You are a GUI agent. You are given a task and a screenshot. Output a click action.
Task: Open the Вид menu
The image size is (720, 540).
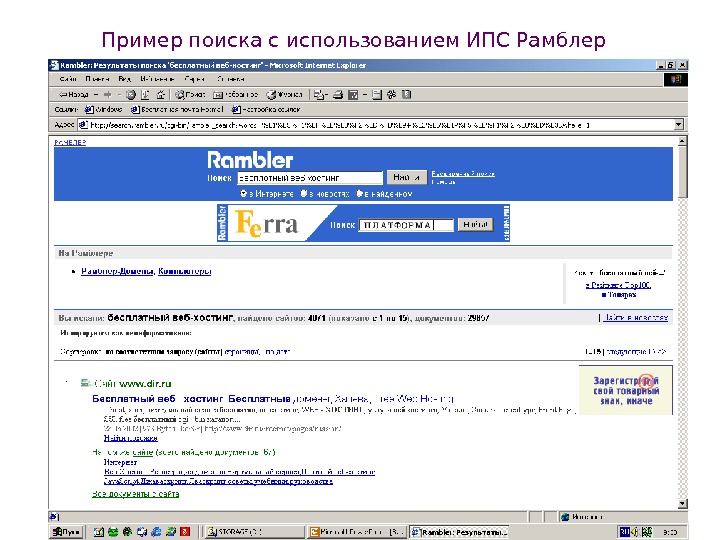pyautogui.click(x=124, y=79)
